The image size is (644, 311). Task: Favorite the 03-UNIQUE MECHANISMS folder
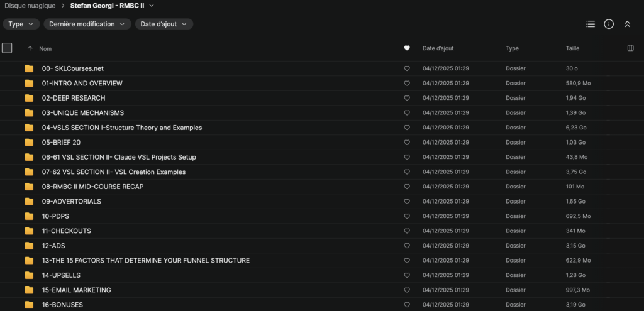tap(407, 113)
